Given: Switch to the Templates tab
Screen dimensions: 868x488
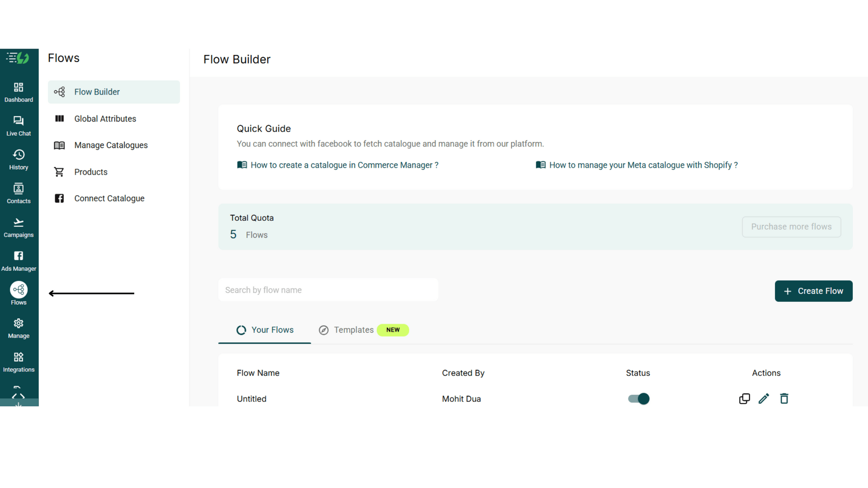Looking at the screenshot, I should pyautogui.click(x=363, y=330).
